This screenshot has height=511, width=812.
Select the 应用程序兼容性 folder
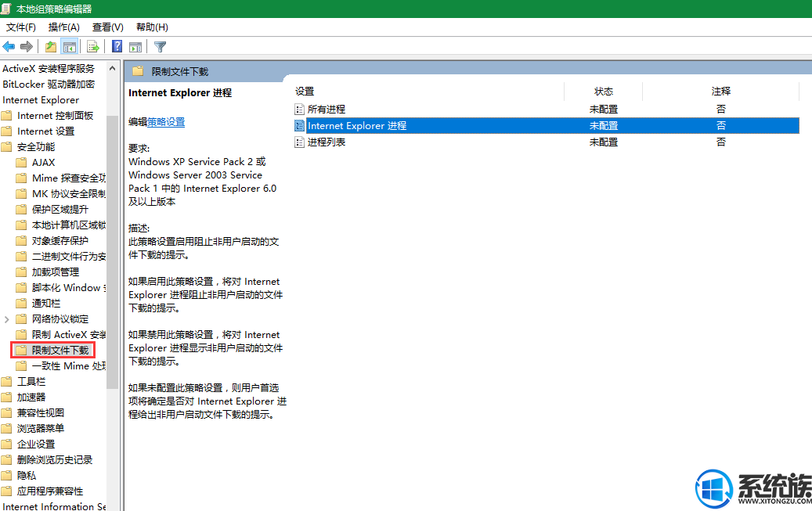(42, 491)
